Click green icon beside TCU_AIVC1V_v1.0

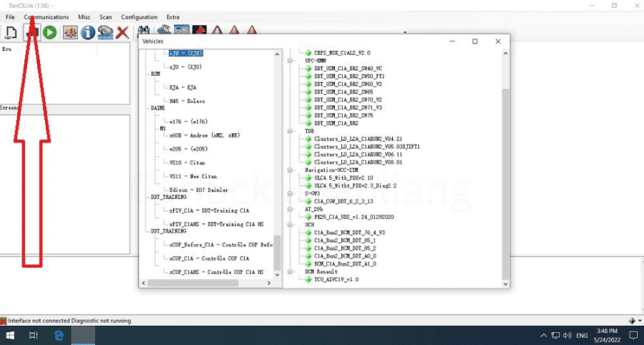[308, 279]
